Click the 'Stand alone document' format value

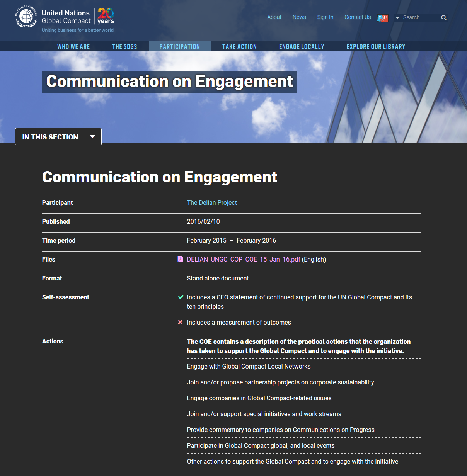point(218,278)
